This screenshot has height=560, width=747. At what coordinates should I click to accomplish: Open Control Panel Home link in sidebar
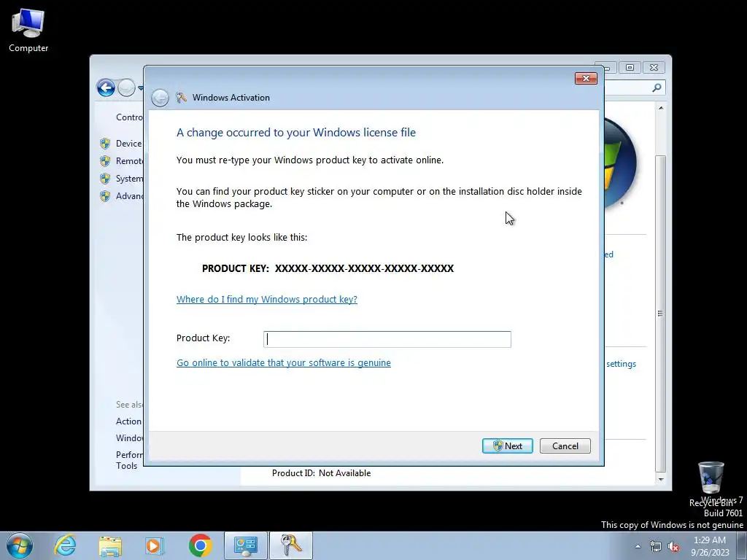129,117
